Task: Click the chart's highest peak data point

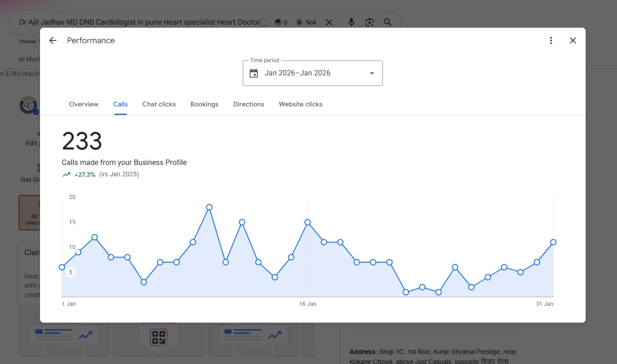Action: tap(209, 207)
